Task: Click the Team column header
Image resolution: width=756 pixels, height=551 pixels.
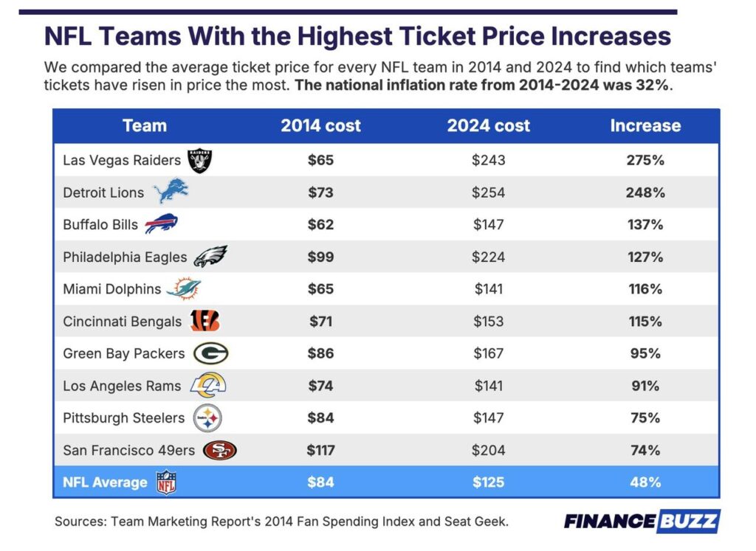Action: coord(145,125)
